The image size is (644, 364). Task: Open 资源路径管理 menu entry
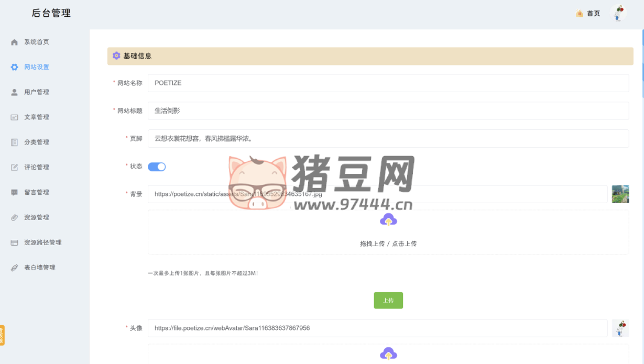[x=43, y=242]
